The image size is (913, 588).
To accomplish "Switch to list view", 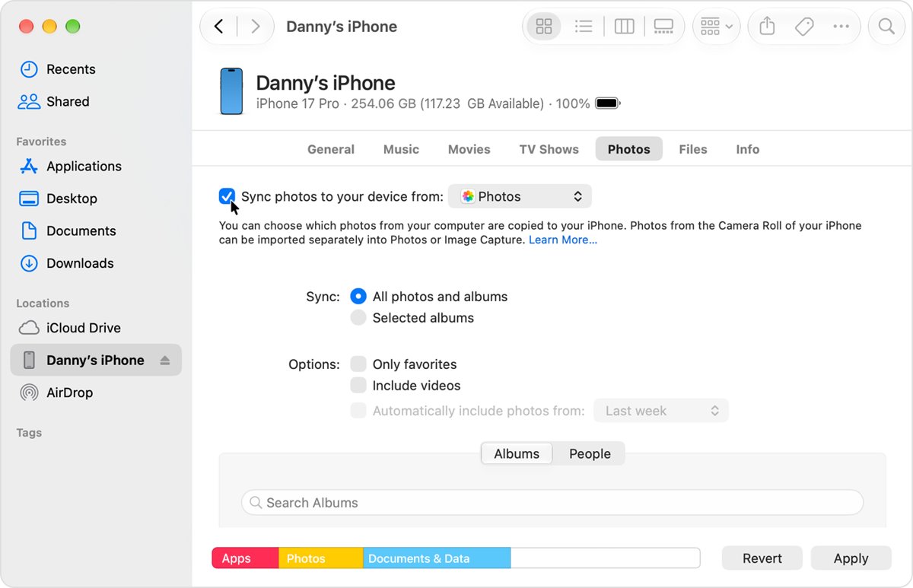I will [584, 27].
